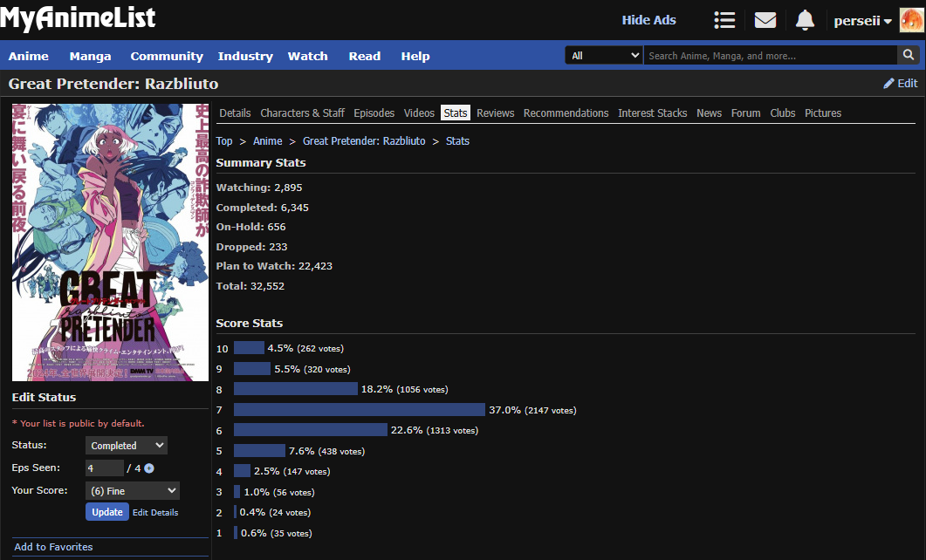
Task: Open the list menu icon in header
Action: pyautogui.click(x=724, y=20)
